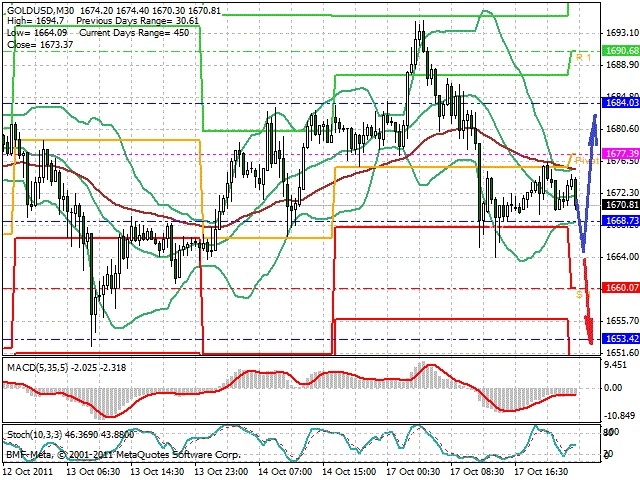
Task: Select the 1668.73 blue level label
Action: click(621, 221)
